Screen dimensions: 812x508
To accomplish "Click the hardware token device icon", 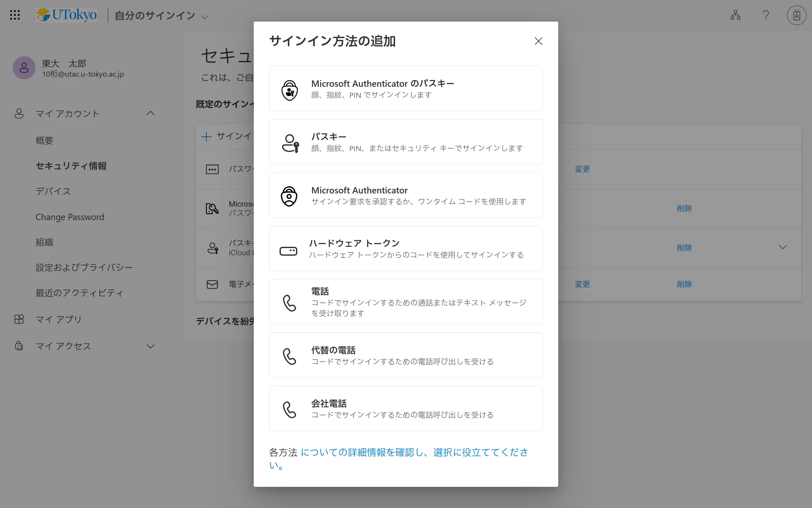I will point(288,251).
